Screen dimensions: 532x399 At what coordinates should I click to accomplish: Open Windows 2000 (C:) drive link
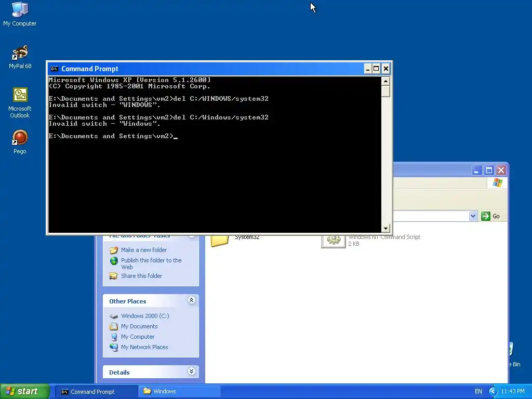click(145, 316)
